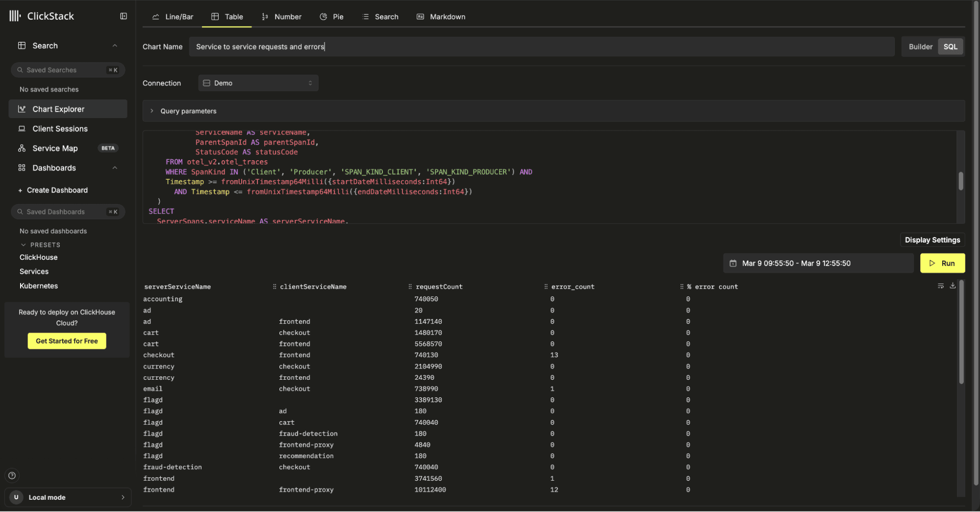Click the calendar icon in date range
This screenshot has height=512, width=980.
point(733,263)
